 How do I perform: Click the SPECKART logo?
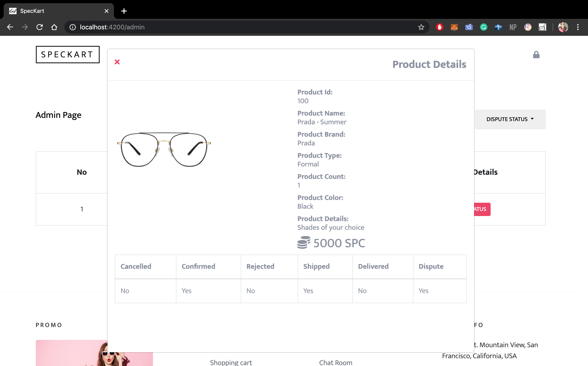coord(68,55)
